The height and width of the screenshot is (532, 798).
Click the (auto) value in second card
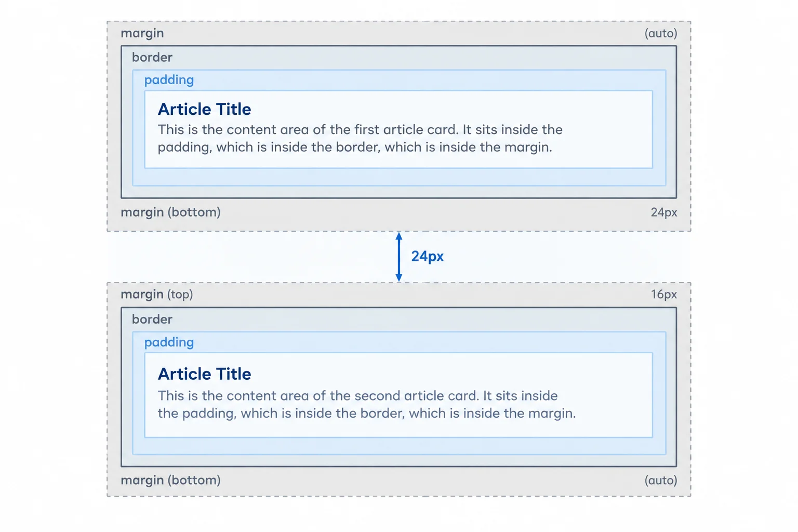point(661,480)
